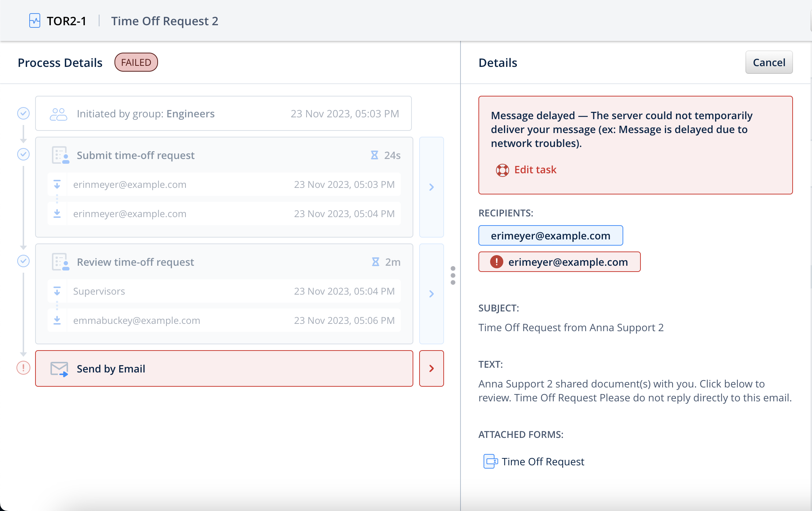Click the Send by Email envelope icon
Screen dimensions: 812x511
point(59,369)
